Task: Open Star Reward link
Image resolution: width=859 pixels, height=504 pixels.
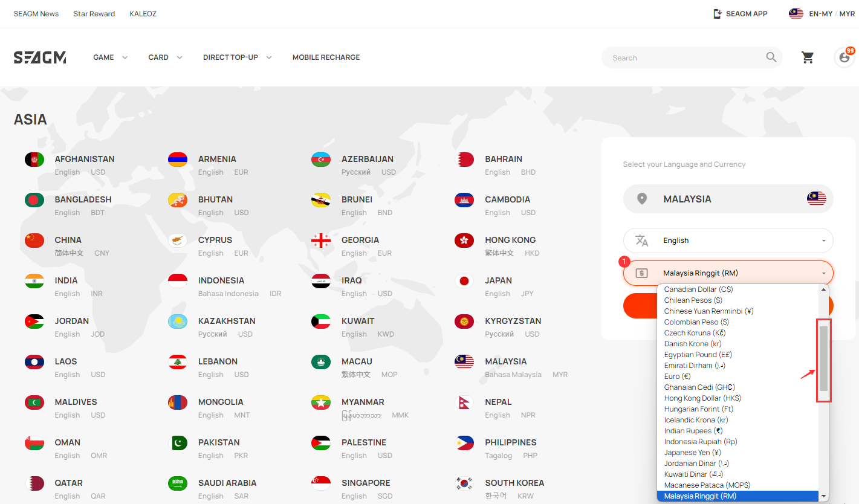Action: 94,14
